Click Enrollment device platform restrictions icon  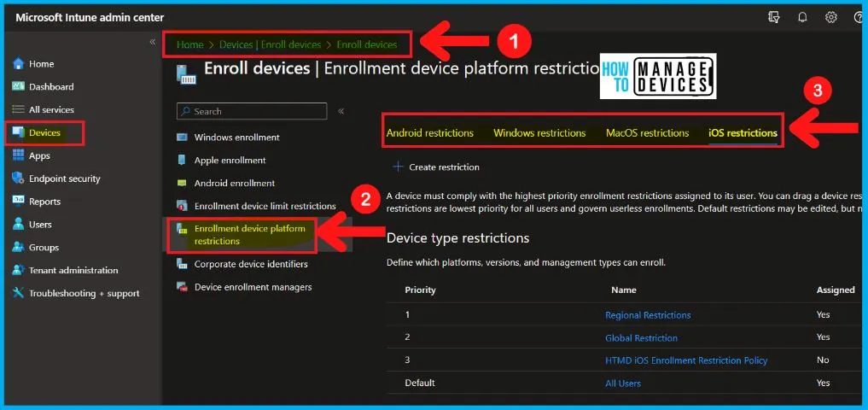(182, 230)
